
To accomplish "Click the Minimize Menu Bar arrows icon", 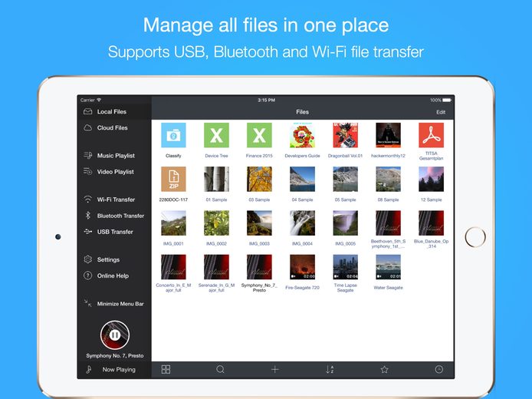I will pyautogui.click(x=88, y=303).
